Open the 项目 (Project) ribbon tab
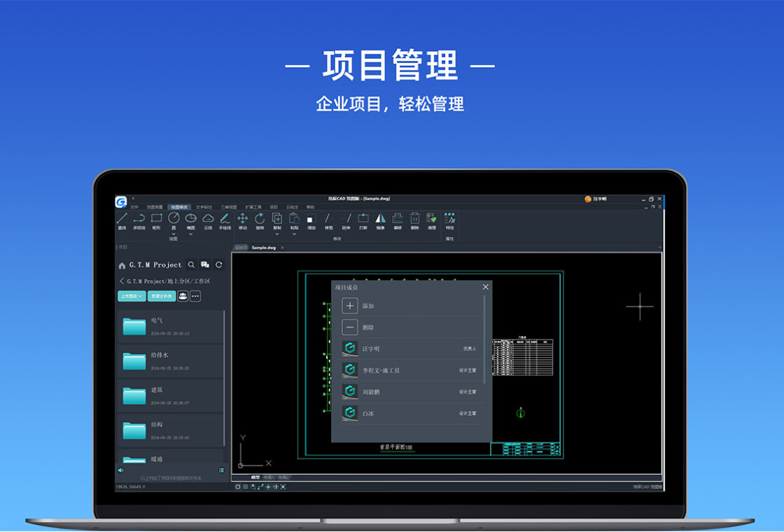The width and height of the screenshot is (784, 532). [274, 207]
